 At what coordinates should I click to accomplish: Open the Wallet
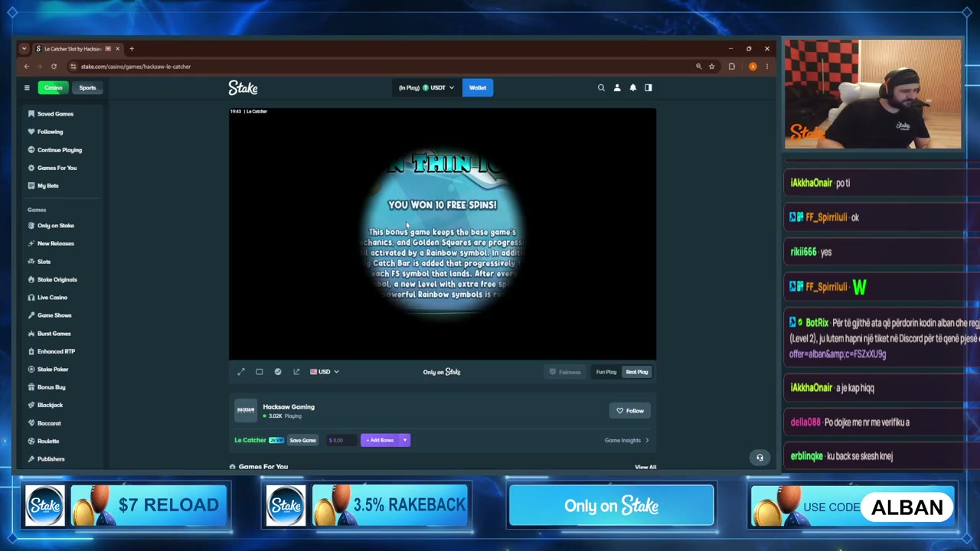pos(478,88)
